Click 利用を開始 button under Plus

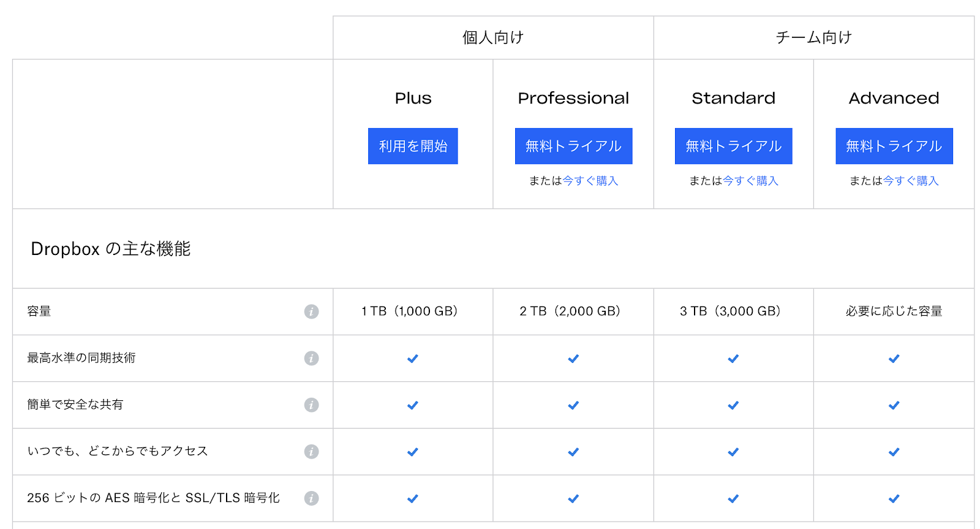(x=413, y=146)
